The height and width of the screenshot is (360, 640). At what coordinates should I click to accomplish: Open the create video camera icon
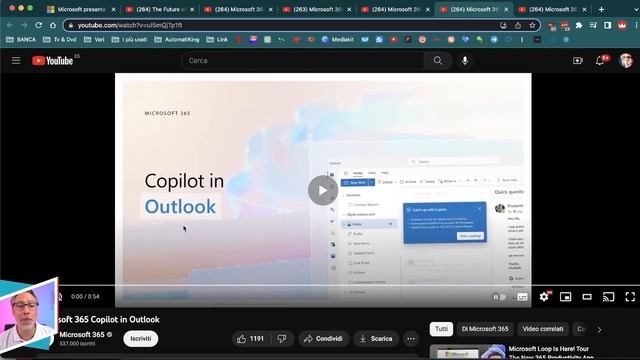(x=578, y=61)
